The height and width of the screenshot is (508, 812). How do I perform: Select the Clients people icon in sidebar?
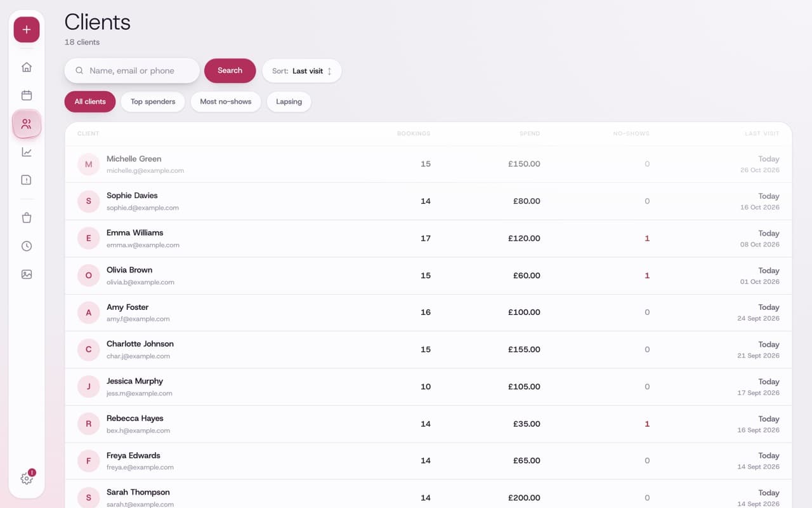coord(27,124)
